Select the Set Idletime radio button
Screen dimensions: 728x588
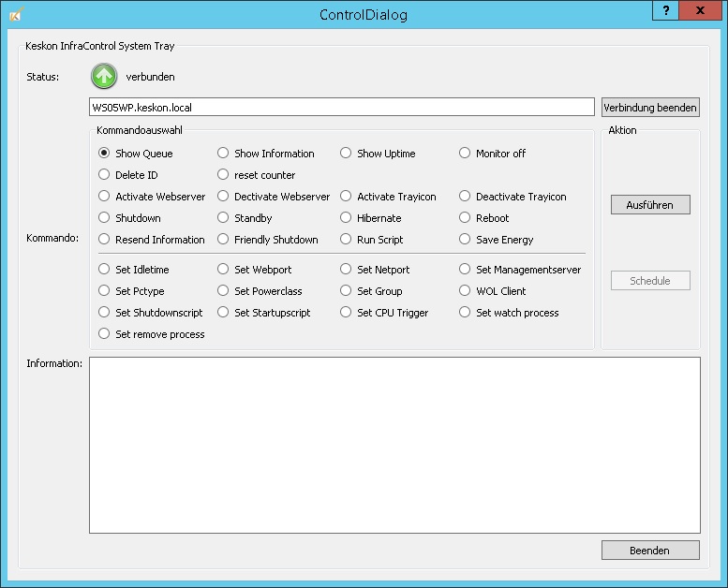(104, 270)
